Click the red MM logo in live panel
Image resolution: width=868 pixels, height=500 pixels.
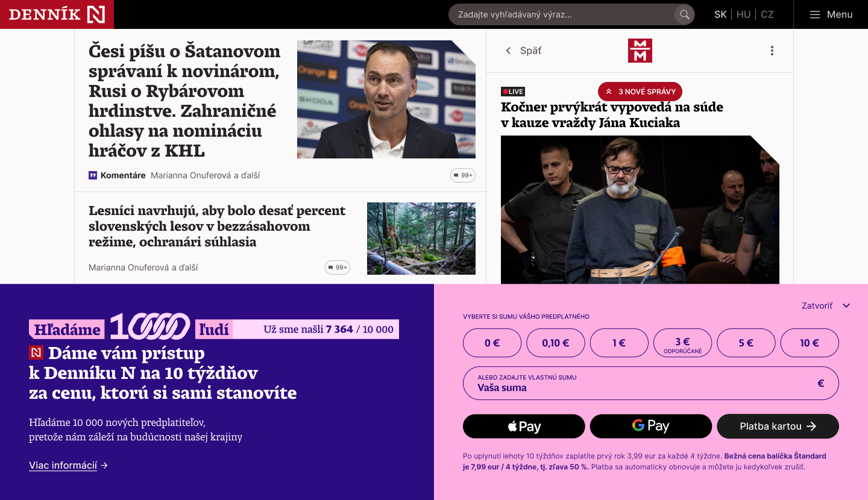[x=640, y=51]
